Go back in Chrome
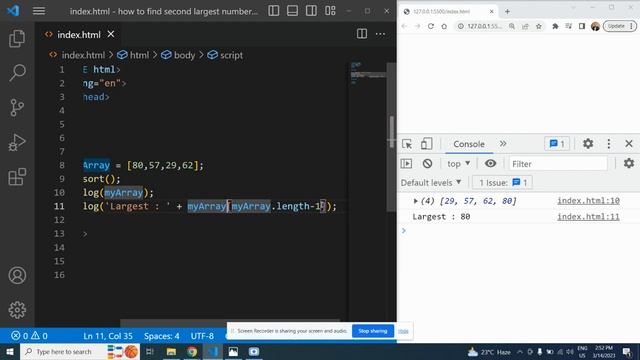 [404, 26]
